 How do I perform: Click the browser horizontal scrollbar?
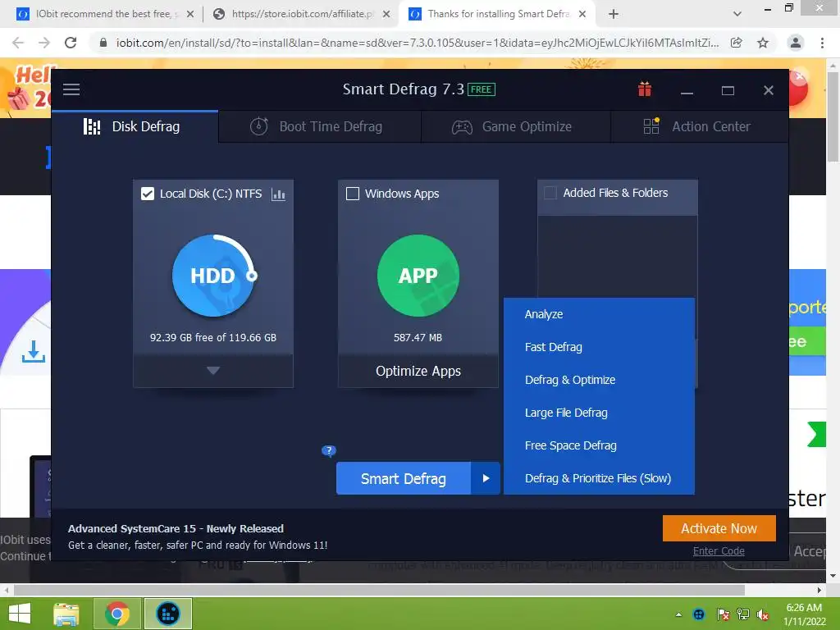[379, 590]
